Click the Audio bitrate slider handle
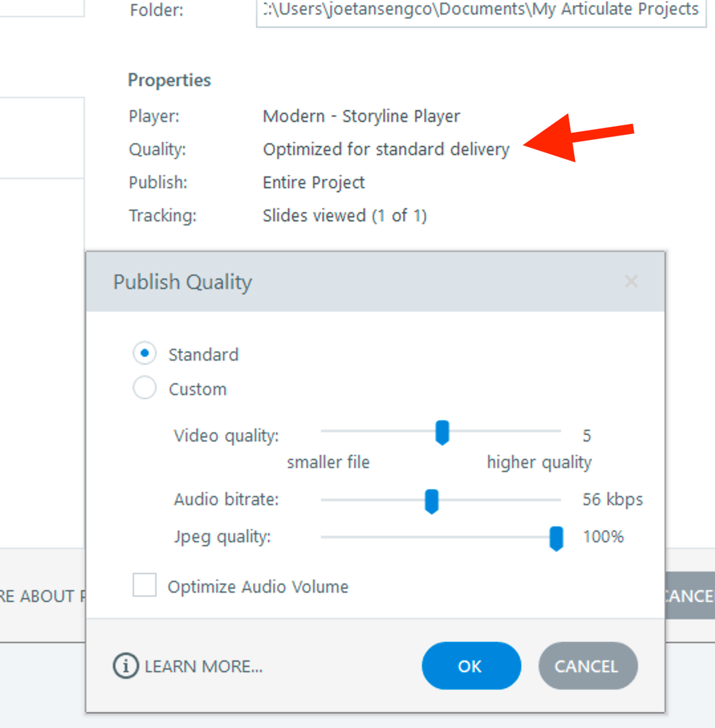 pos(431,501)
